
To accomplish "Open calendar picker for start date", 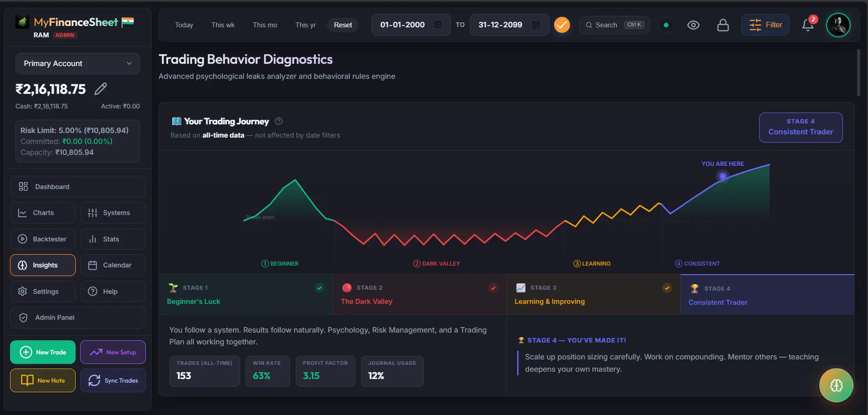I will pyautogui.click(x=438, y=25).
